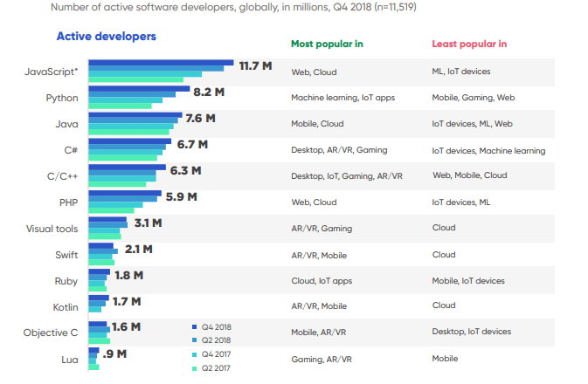Screen dimensions: 588x384
Task: Click the '1.8 M' value for Ruby
Action: [129, 276]
